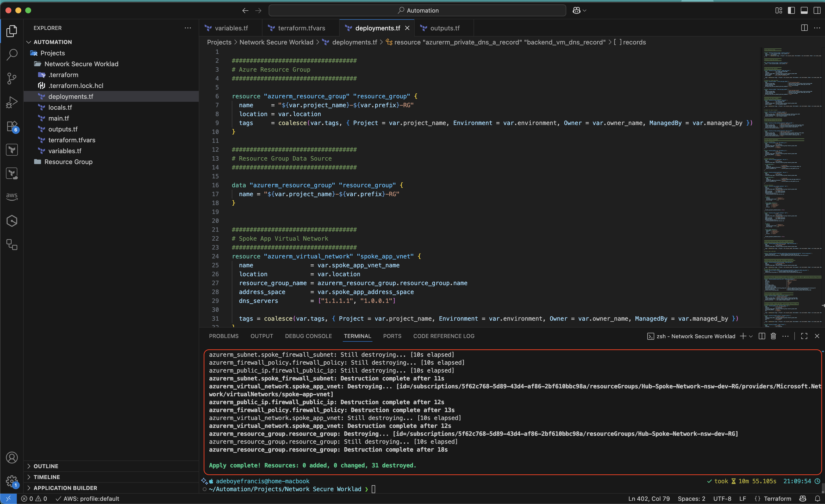
Task: Switch to the PROBLEMS tab
Action: pyautogui.click(x=223, y=336)
